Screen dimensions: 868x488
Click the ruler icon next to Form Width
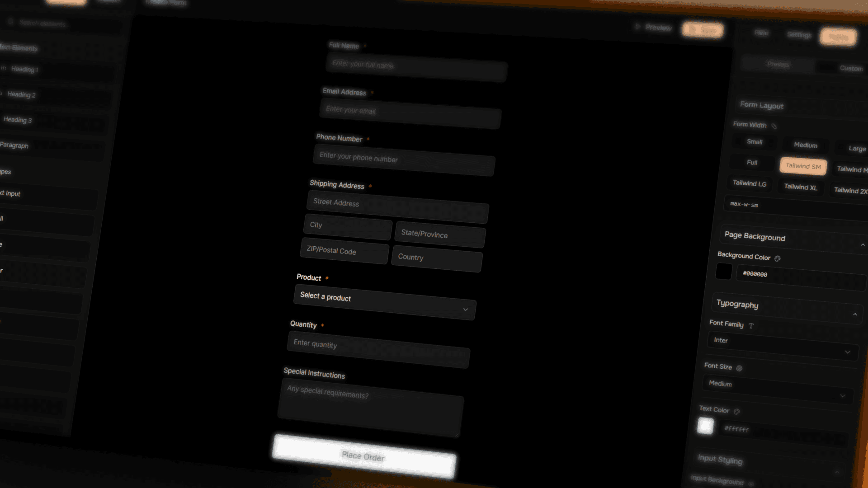point(774,126)
